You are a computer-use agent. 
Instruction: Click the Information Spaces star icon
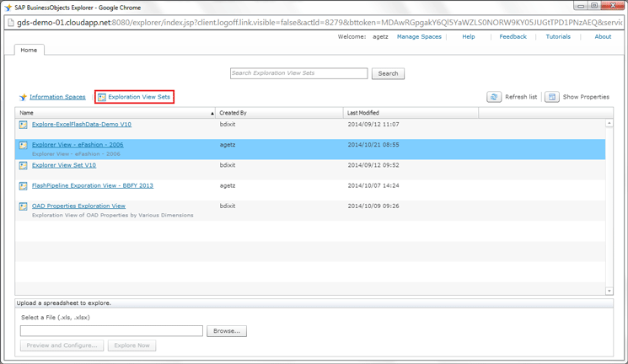coord(23,98)
